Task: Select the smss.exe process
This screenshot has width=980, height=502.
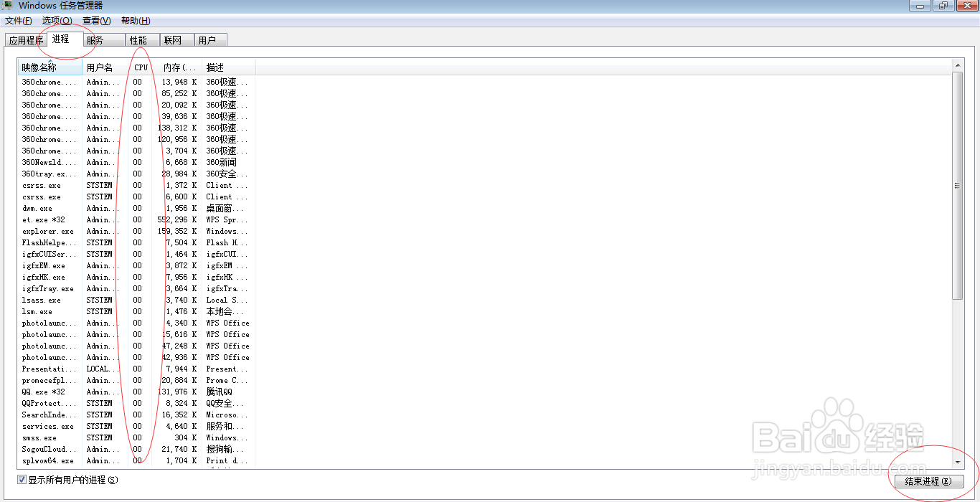Action: (x=136, y=437)
